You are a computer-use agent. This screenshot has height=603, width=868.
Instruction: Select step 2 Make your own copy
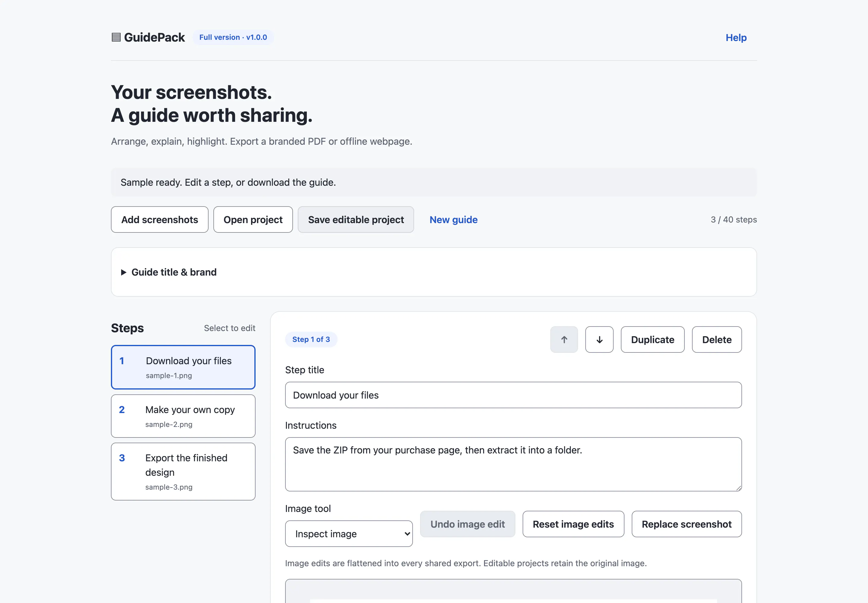183,416
